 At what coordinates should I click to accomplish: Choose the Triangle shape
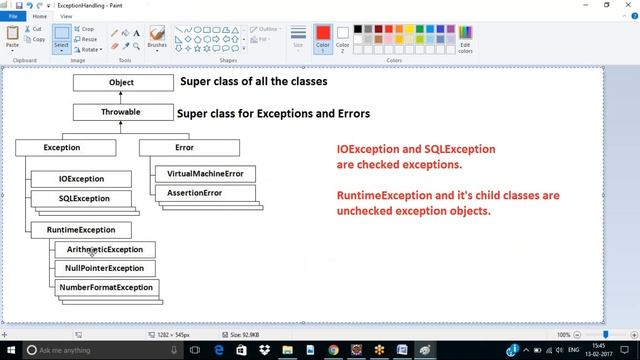[236, 30]
